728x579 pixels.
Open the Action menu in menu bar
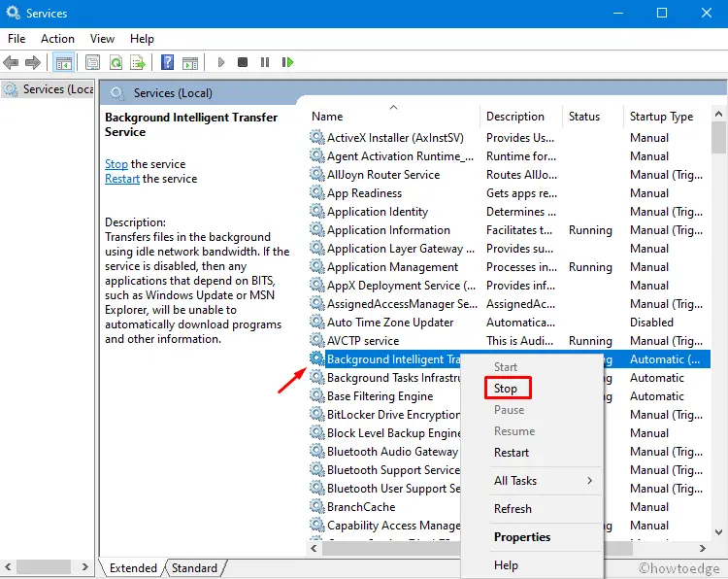pyautogui.click(x=57, y=39)
